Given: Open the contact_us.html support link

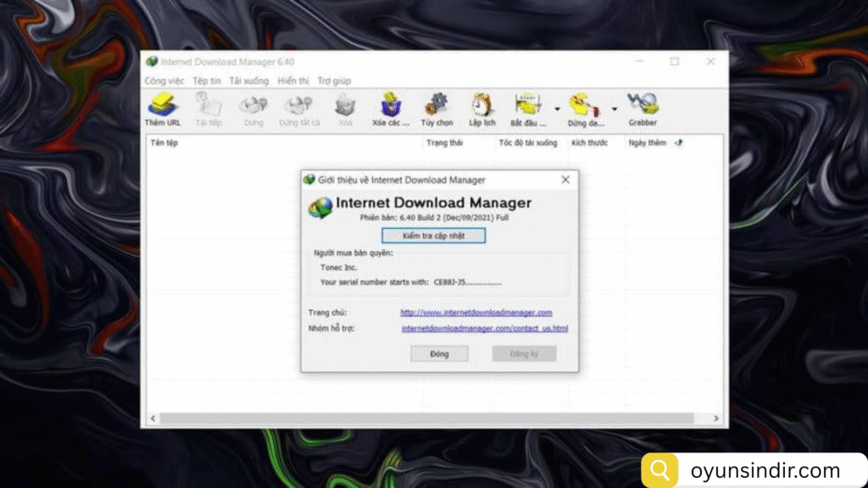Looking at the screenshot, I should coord(484,328).
